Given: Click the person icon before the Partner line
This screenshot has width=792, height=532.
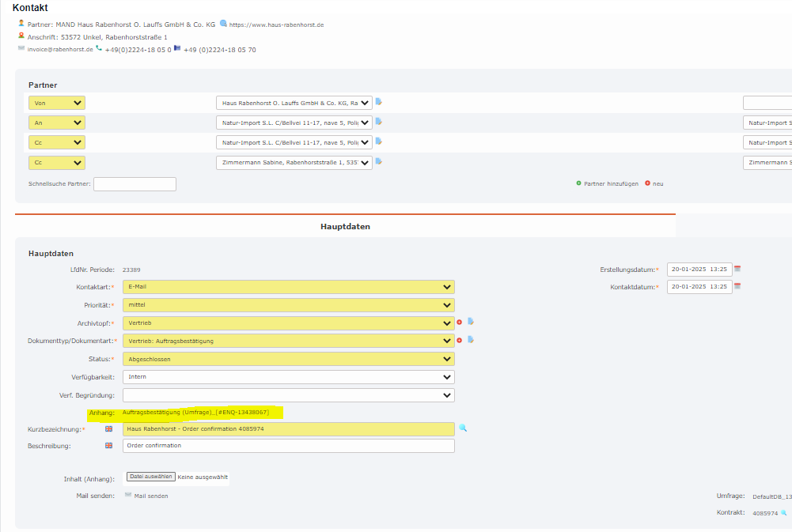Looking at the screenshot, I should (x=20, y=24).
